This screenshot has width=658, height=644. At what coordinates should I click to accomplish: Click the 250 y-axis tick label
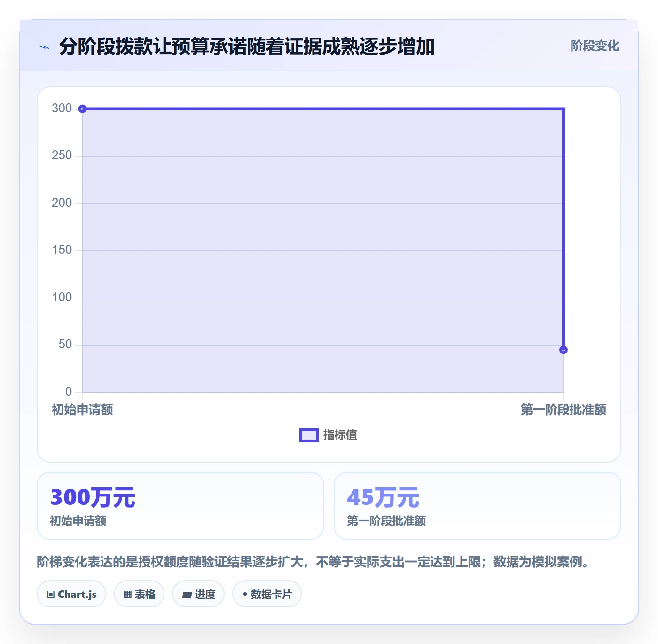point(62,156)
